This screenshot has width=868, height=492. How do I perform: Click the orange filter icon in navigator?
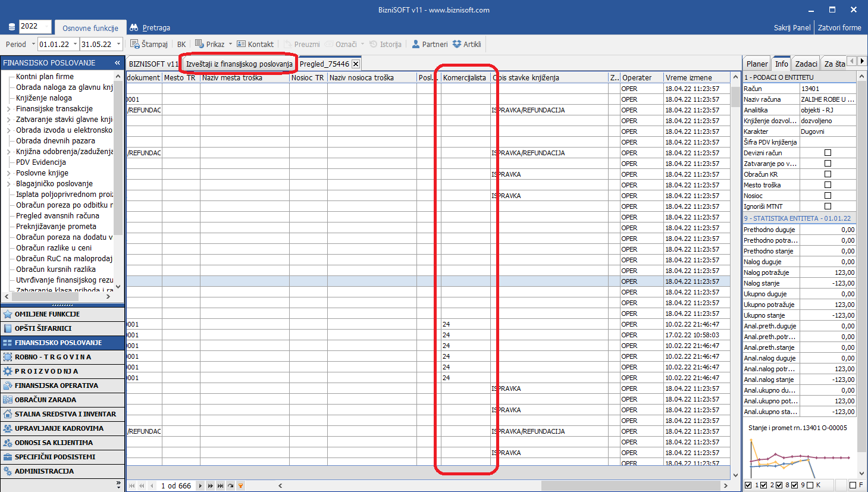[x=241, y=486]
